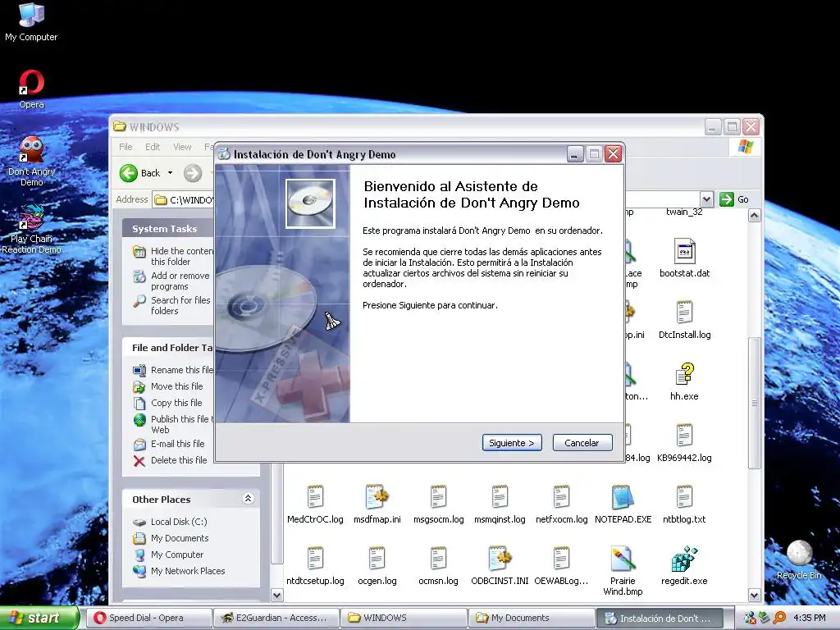Switch to E2Guardian taskbar button
Viewport: 840px width, 630px height.
pos(276,618)
